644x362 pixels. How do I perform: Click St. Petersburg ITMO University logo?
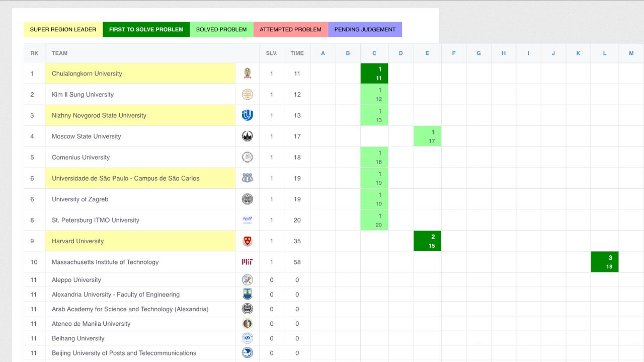click(x=247, y=220)
